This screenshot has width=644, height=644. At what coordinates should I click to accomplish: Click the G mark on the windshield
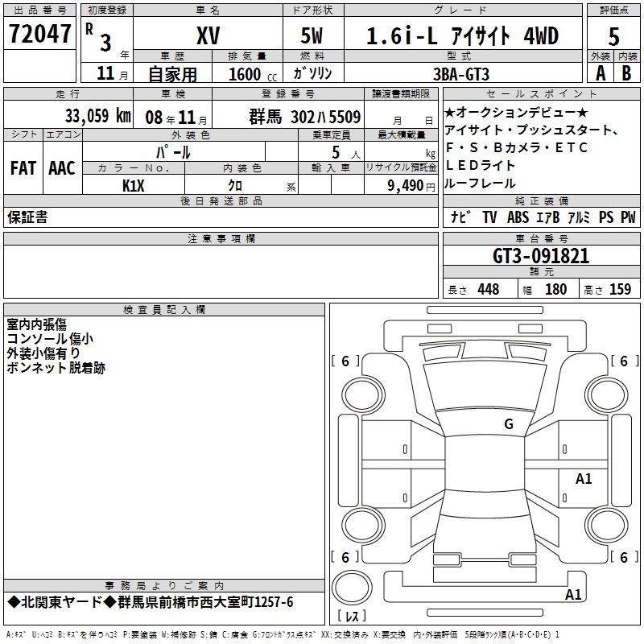pos(508,424)
